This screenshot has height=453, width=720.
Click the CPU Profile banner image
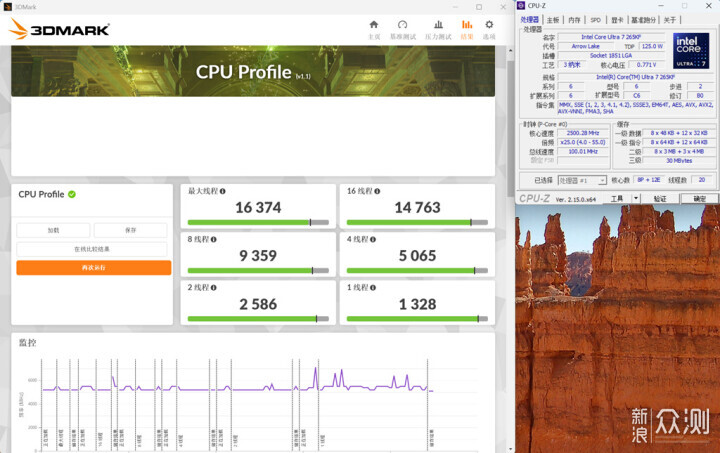point(253,71)
